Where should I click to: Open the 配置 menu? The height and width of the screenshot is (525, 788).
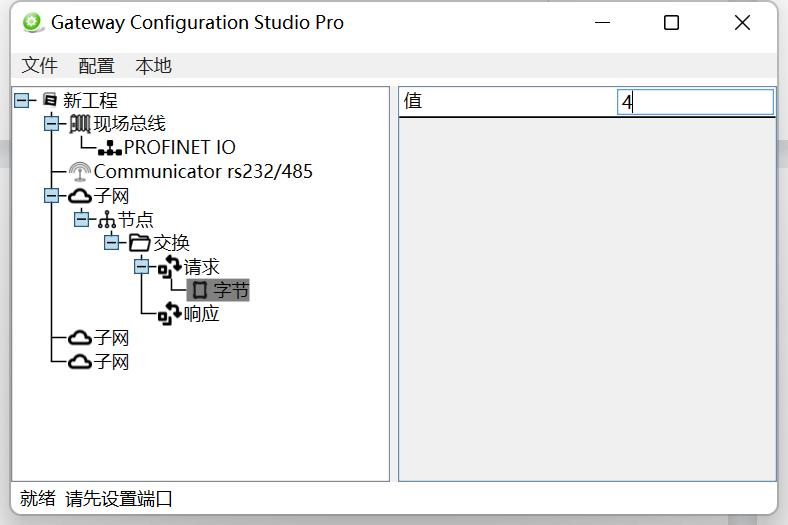[x=96, y=66]
